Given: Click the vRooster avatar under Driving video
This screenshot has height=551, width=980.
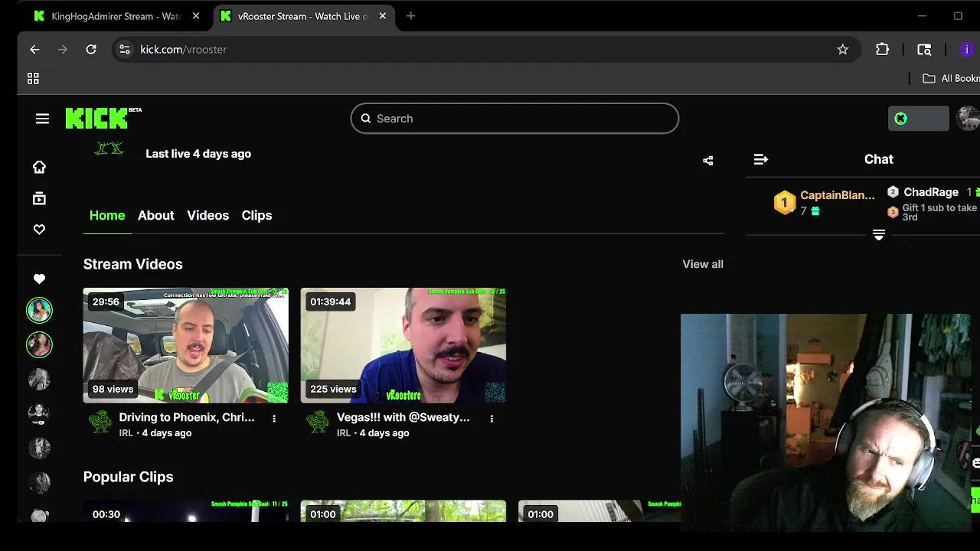Looking at the screenshot, I should 100,422.
